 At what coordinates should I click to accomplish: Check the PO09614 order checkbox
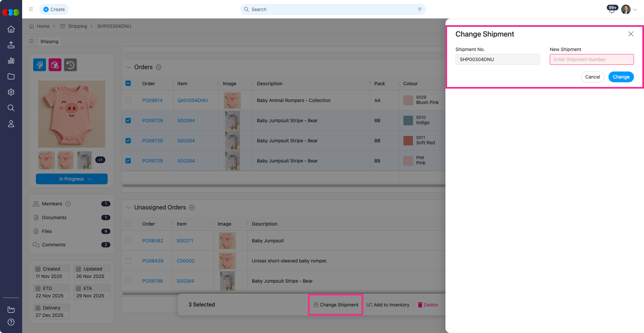pyautogui.click(x=128, y=100)
